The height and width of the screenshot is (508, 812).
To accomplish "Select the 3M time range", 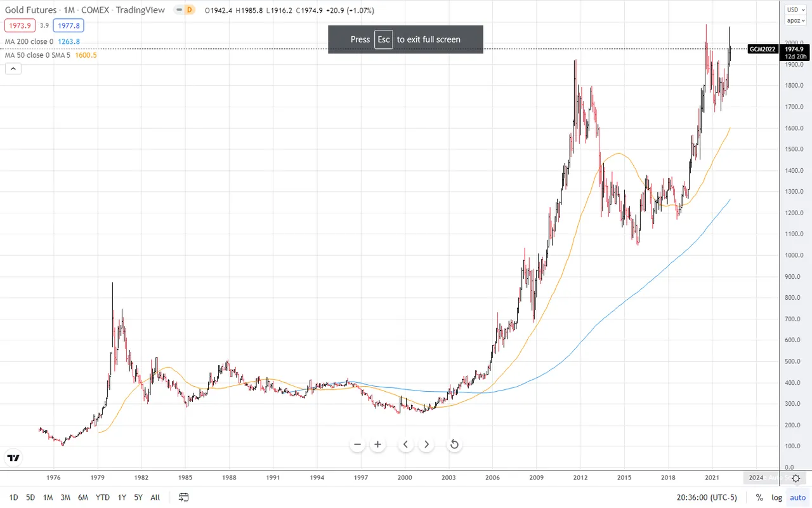I will coord(65,497).
